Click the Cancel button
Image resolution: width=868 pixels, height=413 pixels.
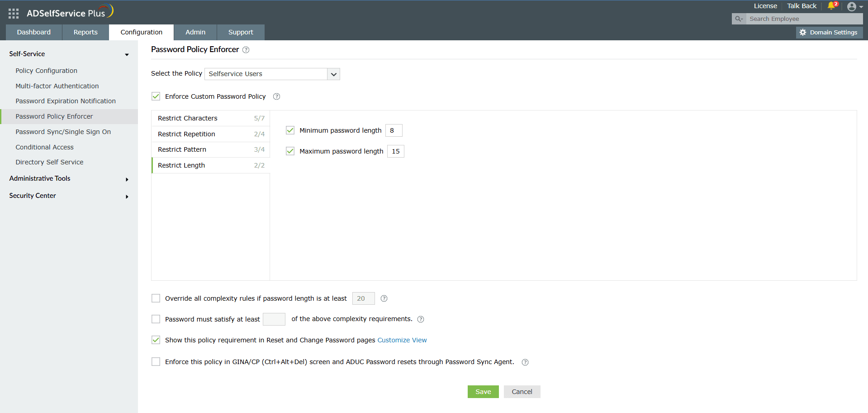coord(522,392)
